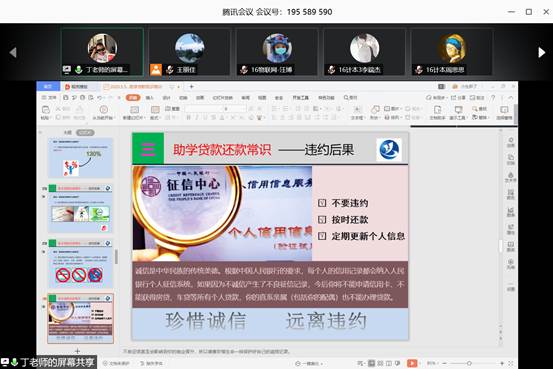
Task: Open the 插入 ribbon tab
Action: (x=150, y=98)
